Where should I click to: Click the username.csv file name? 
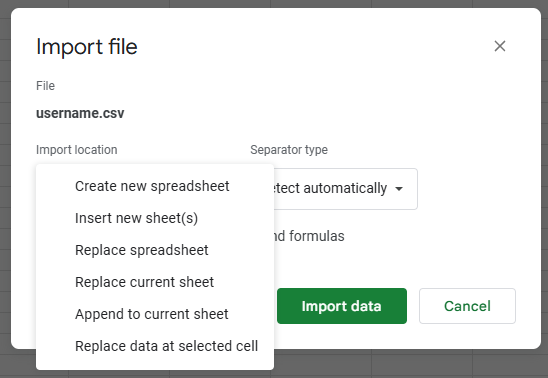point(80,113)
